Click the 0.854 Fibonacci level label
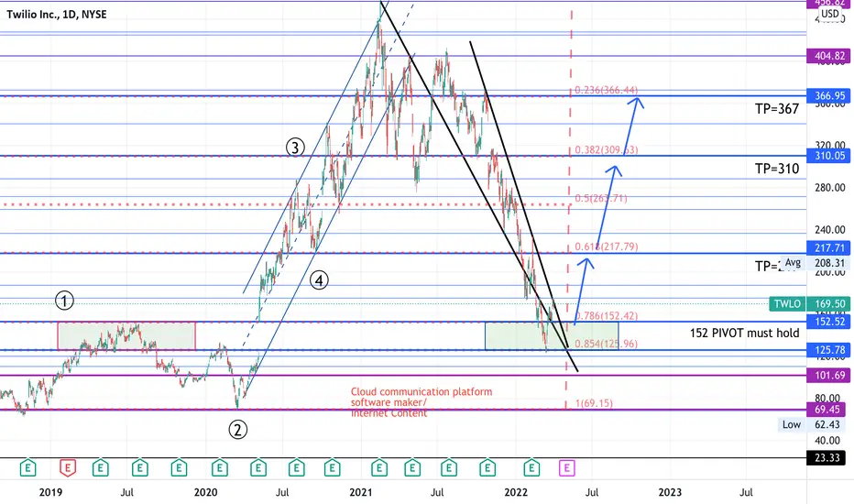 point(607,344)
